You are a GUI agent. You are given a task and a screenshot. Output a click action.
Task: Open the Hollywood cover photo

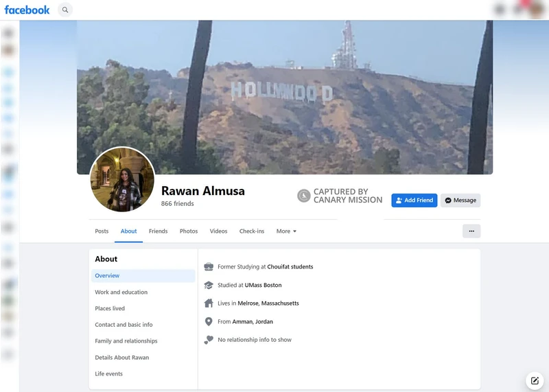pos(285,97)
